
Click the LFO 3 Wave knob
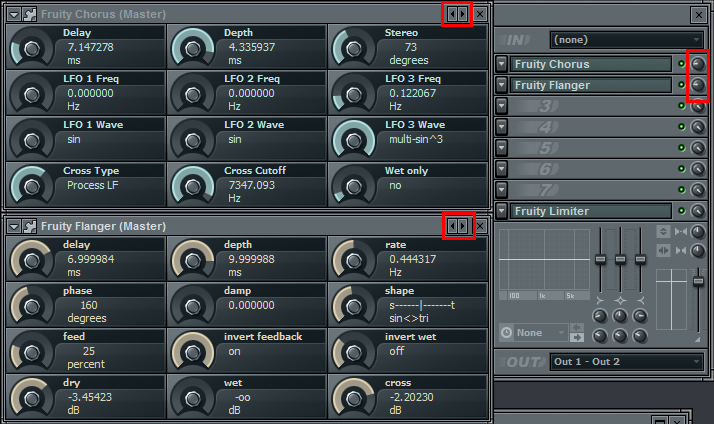[353, 141]
